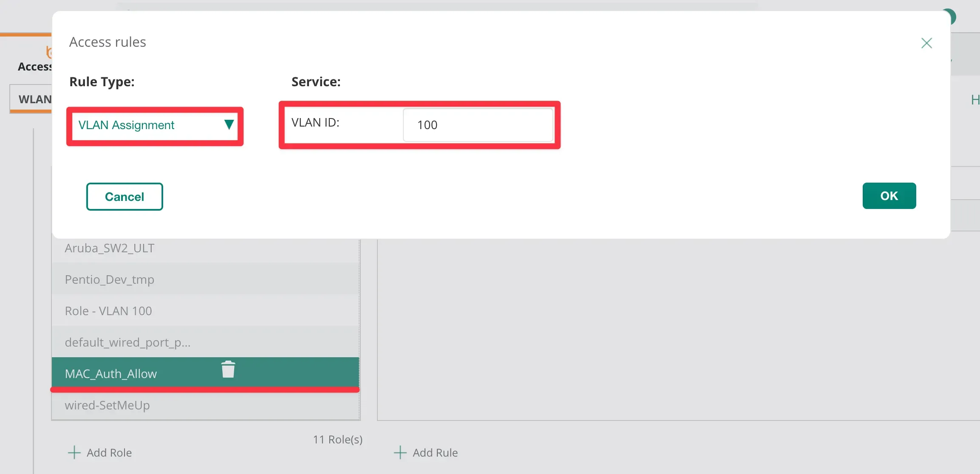Click the plus icon beside Add Rule
980x474 pixels.
click(400, 453)
